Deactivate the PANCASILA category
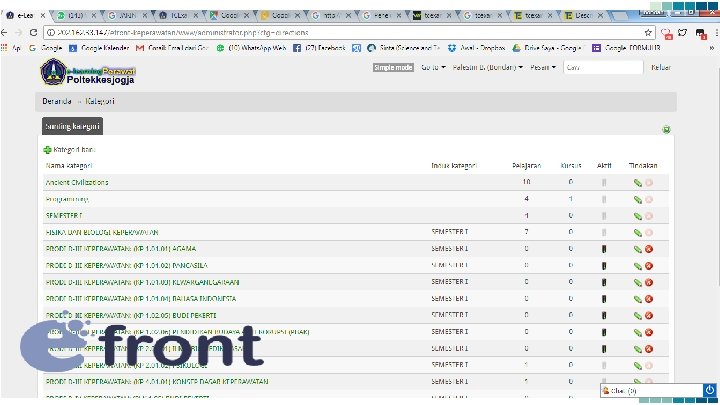The height and width of the screenshot is (405, 720). (604, 265)
